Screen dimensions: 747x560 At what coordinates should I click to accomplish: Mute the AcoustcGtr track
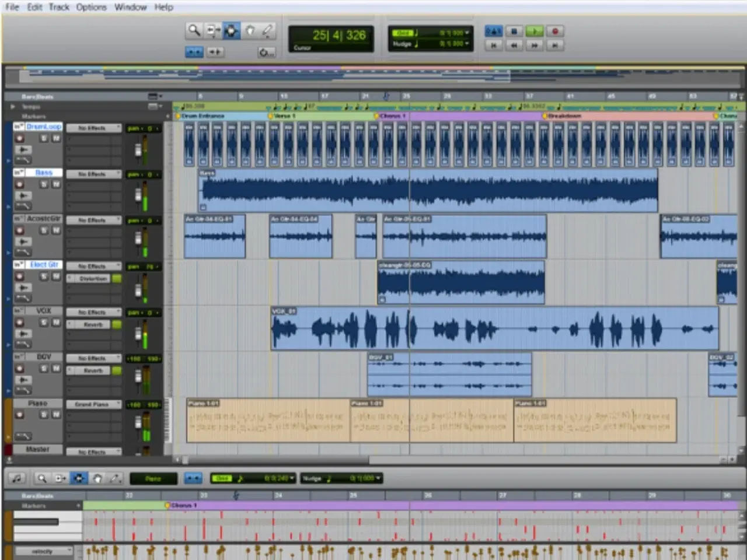56,230
